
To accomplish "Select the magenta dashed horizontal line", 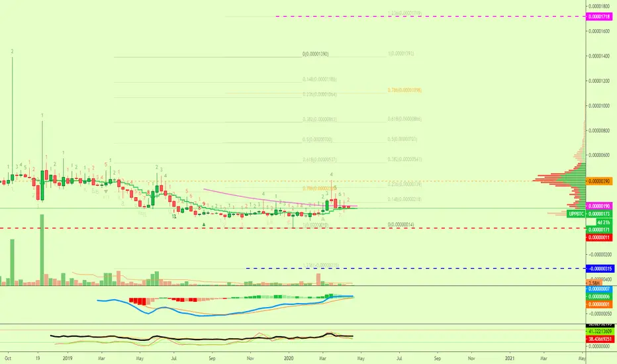I will [431, 17].
